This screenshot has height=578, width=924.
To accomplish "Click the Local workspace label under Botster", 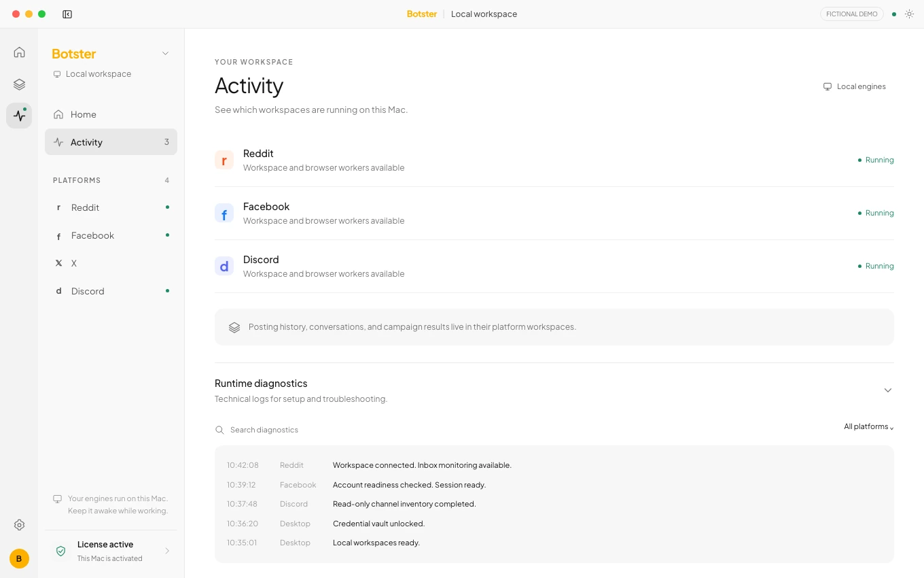I will (x=92, y=74).
